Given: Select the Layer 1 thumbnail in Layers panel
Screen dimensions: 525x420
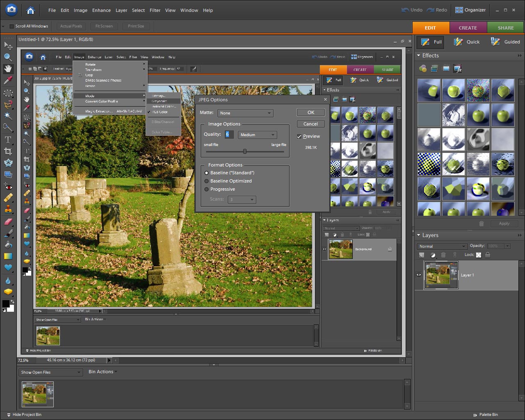Looking at the screenshot, I should [x=441, y=275].
